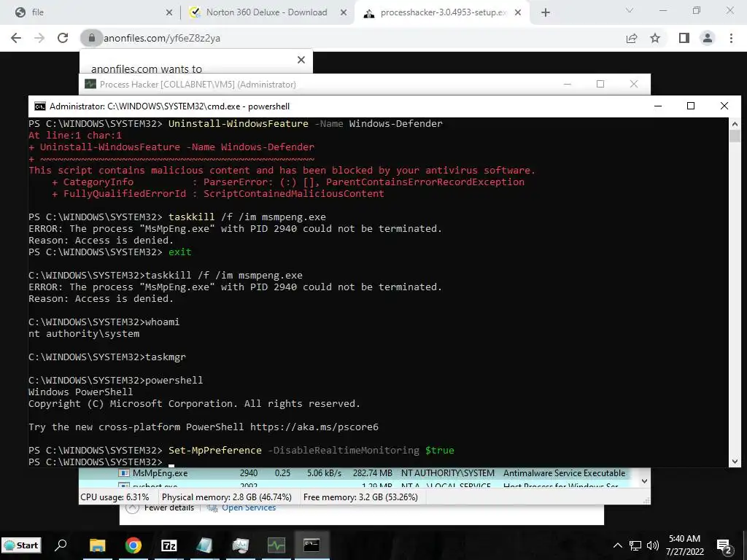Open taskbar search magnifier
Viewport: 747px width, 560px height.
pos(61,545)
